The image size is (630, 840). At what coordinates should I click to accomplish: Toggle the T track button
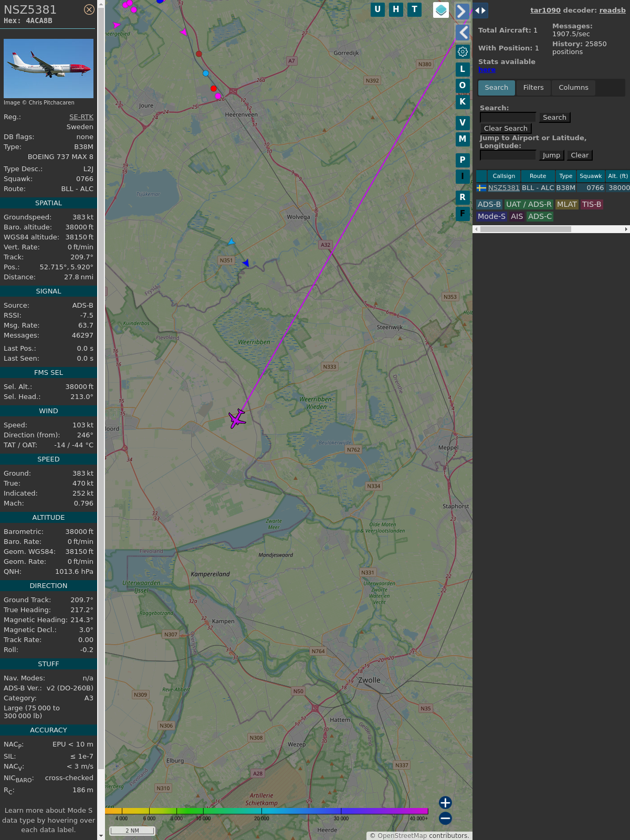click(414, 9)
